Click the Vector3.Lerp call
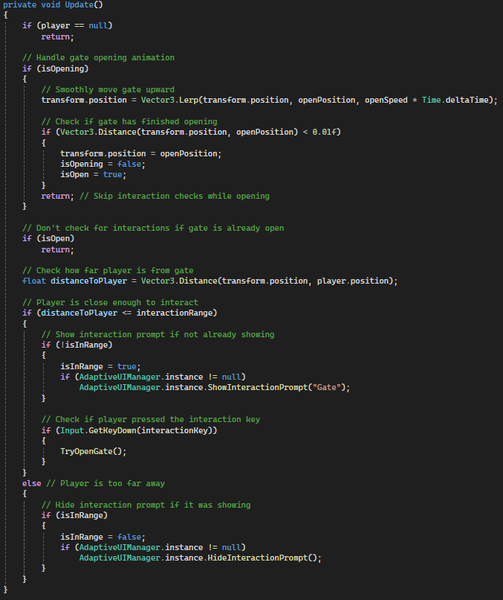The height and width of the screenshot is (600, 503). 169,100
